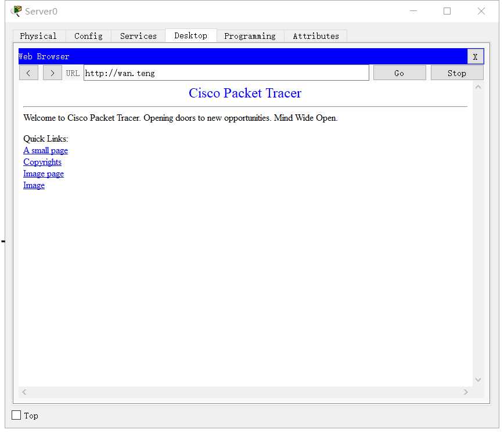504x433 pixels.
Task: Open the Image link
Action: tap(34, 185)
